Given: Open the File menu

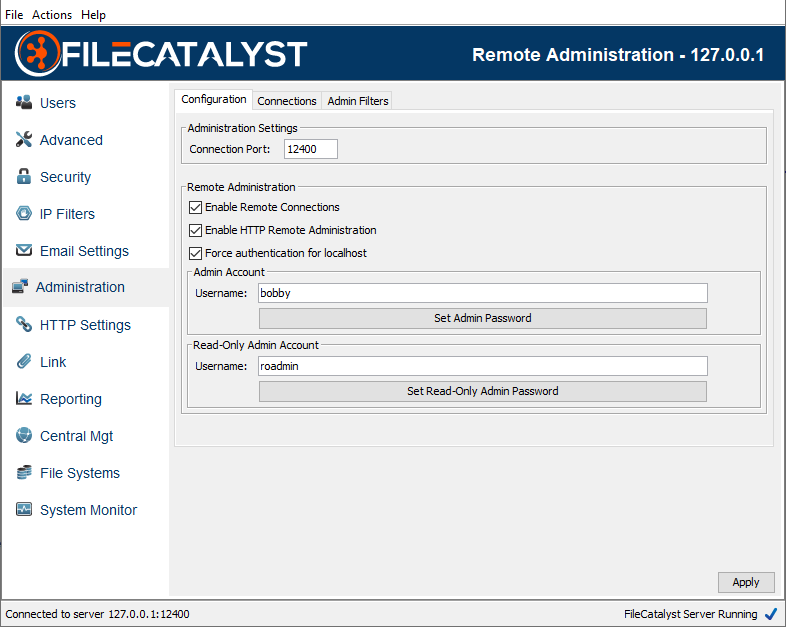Looking at the screenshot, I should tap(14, 15).
